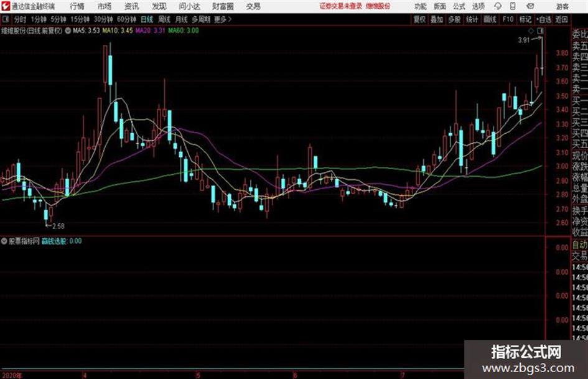
Task: Open the mail envelope icon
Action: (530, 6)
